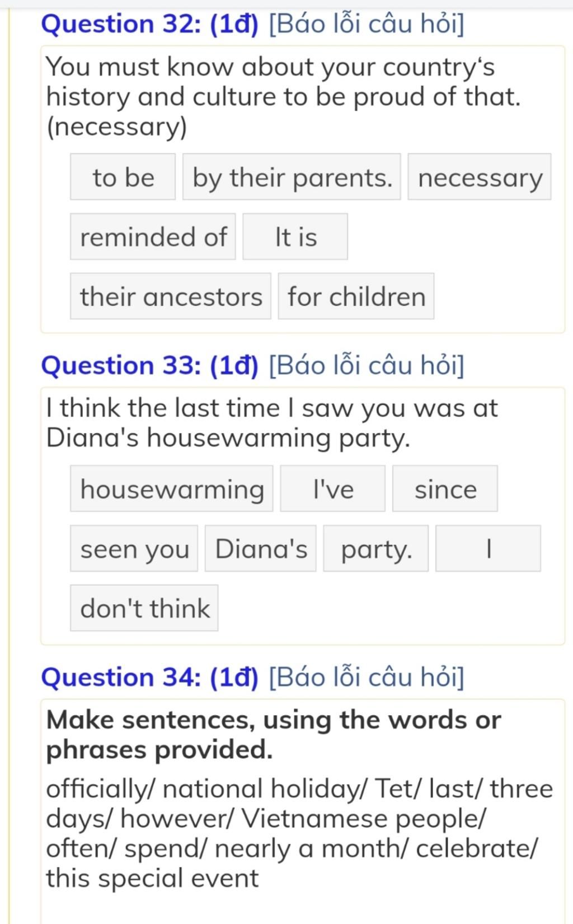Image resolution: width=573 pixels, height=924 pixels.
Task: Tap the 'reminded of' tile
Action: pyautogui.click(x=153, y=236)
